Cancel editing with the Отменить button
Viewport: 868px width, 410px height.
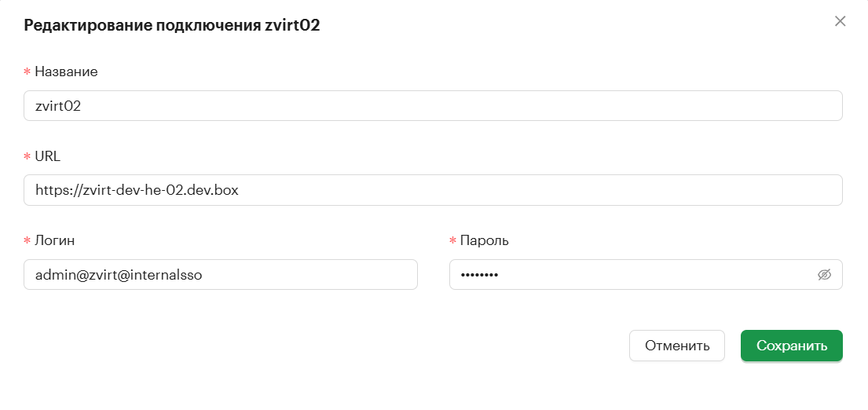pos(677,346)
